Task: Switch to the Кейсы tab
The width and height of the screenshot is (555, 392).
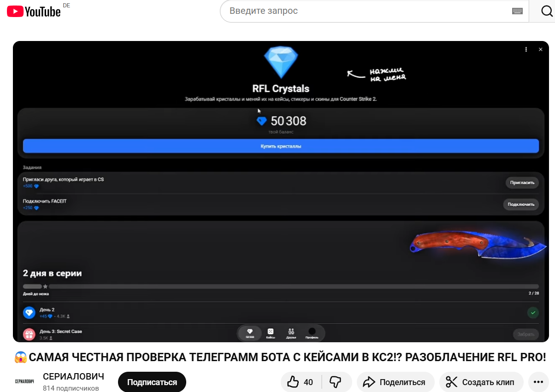Action: (x=271, y=333)
